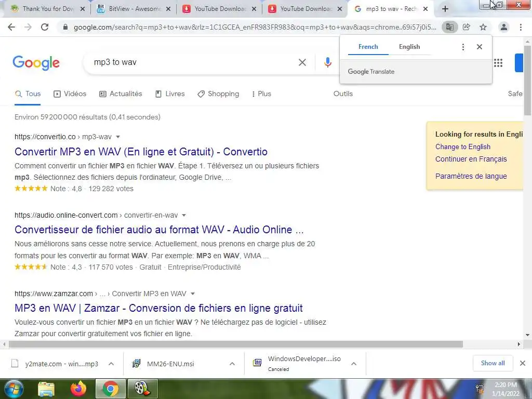Screen dimensions: 532x399
Task: Expand WindowsDeveloper iso download options
Action: click(x=353, y=364)
